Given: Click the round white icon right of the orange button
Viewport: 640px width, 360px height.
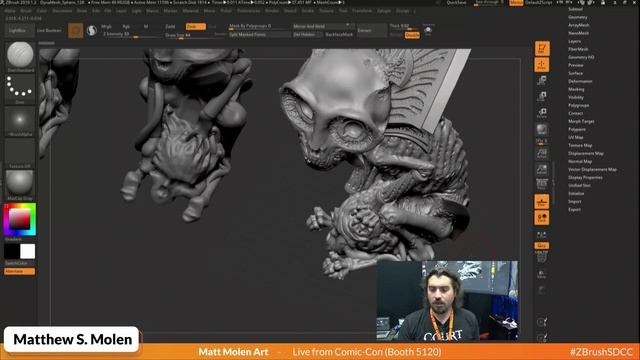Looking at the screenshot, I should 92,31.
